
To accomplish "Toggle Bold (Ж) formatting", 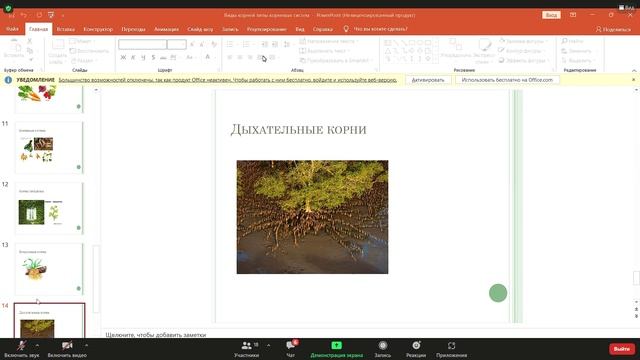I will pyautogui.click(x=123, y=58).
